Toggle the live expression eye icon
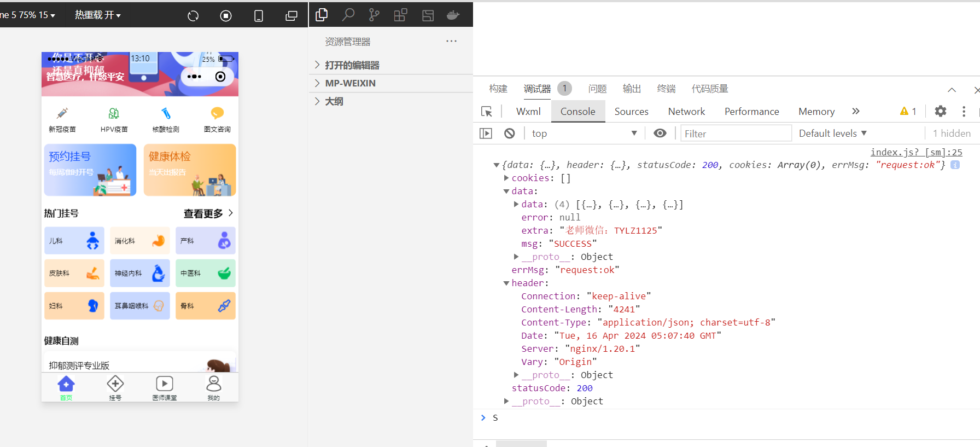Viewport: 980px width, 447px height. 660,133
